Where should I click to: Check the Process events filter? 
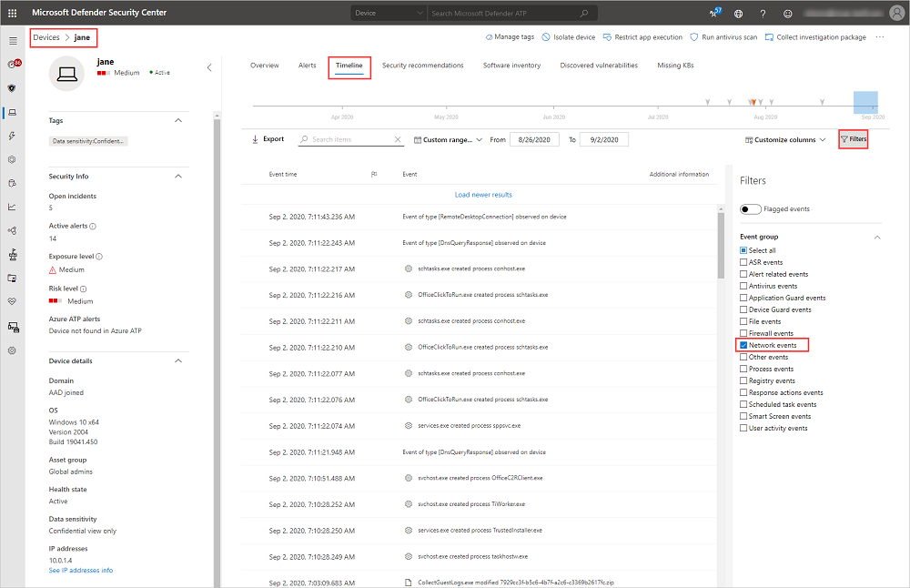(743, 370)
